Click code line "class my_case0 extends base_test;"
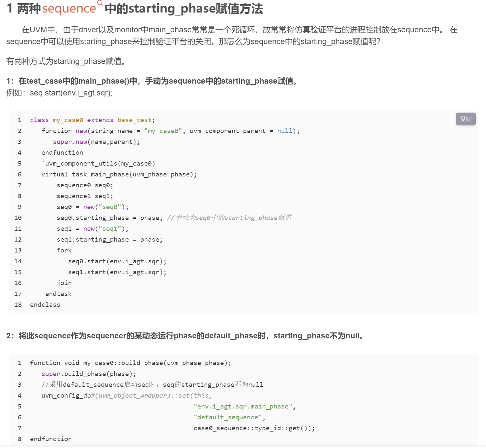 point(92,120)
